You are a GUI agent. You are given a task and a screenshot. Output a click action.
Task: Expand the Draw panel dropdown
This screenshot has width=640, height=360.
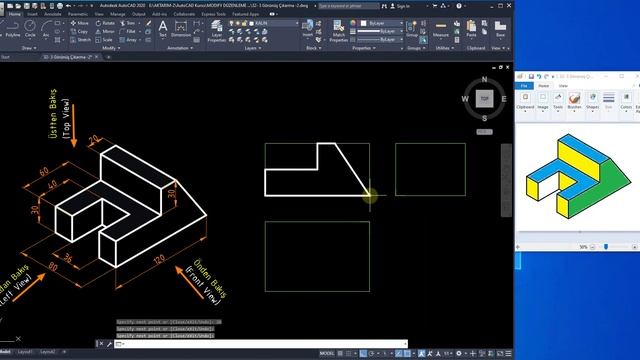point(29,48)
